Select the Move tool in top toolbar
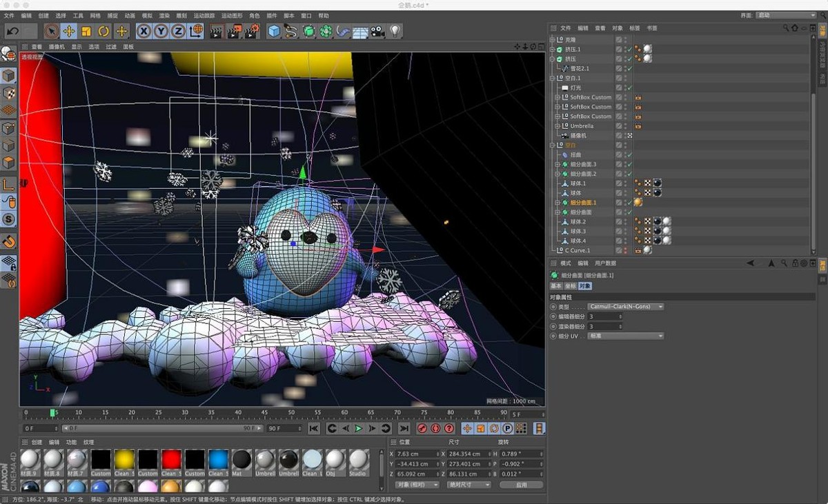 (69, 31)
